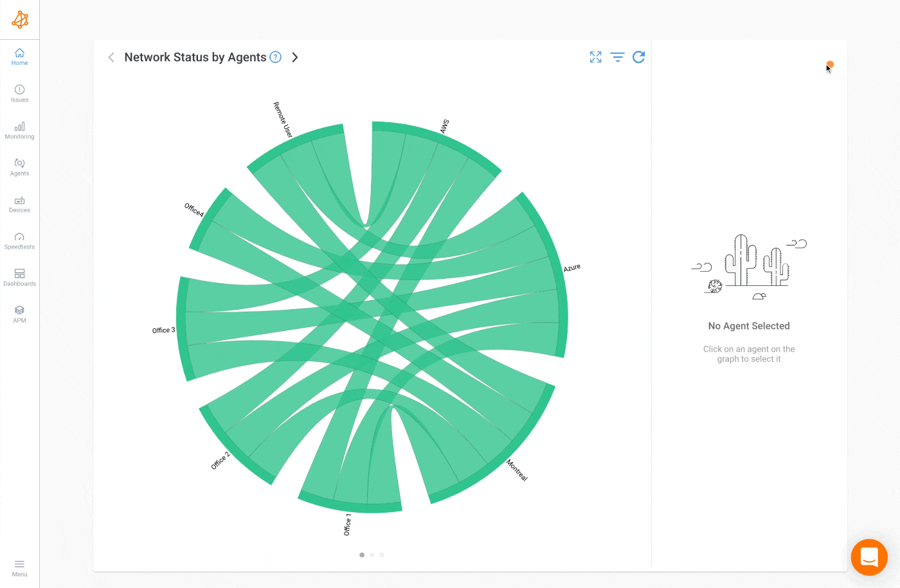Refresh the Network Status chart
The height and width of the screenshot is (588, 900).
point(639,57)
